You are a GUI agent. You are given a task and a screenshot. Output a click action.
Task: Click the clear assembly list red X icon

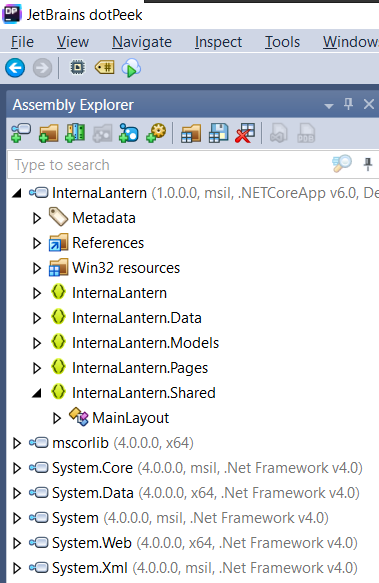(x=245, y=133)
